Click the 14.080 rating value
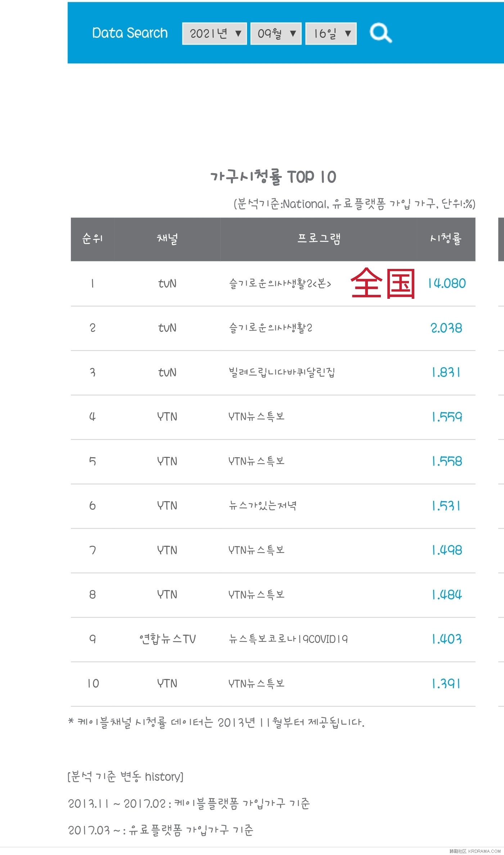 coord(447,284)
